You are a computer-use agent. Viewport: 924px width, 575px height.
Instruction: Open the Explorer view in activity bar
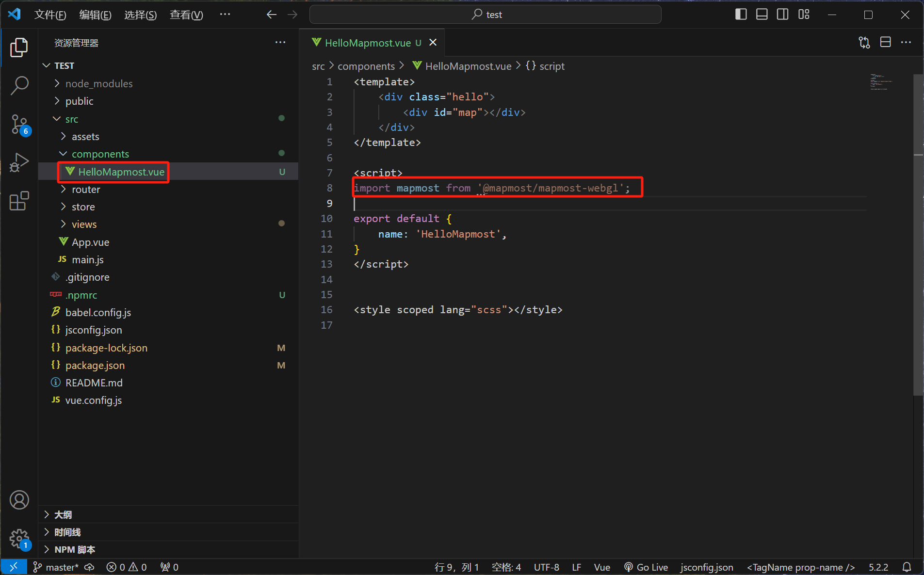coord(19,48)
